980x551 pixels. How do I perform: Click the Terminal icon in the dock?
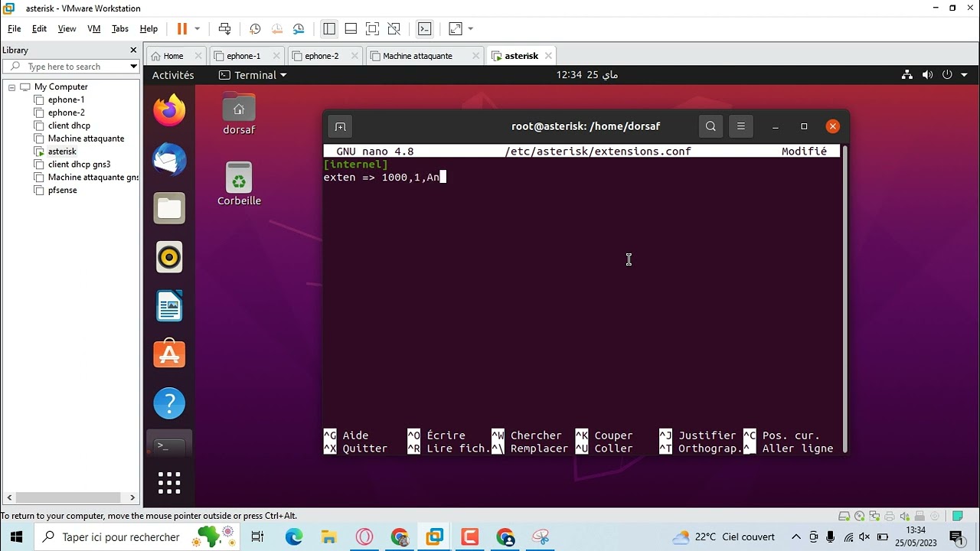pyautogui.click(x=169, y=446)
